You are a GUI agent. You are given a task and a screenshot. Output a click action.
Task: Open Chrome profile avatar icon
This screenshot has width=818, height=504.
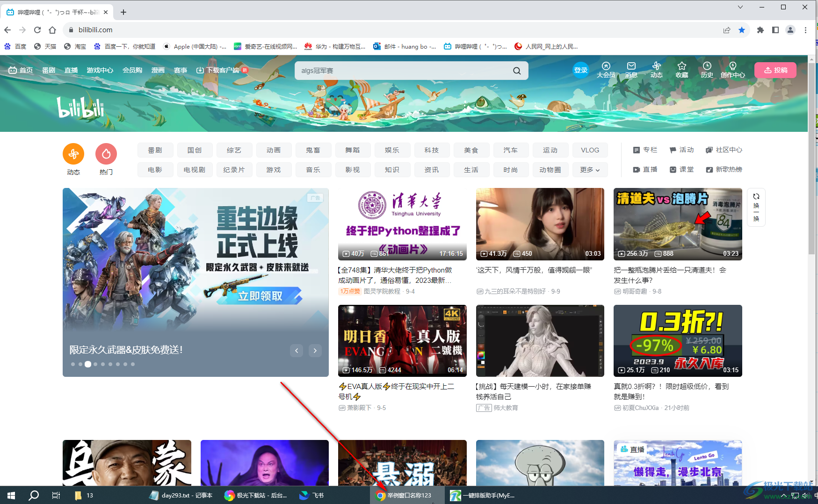[x=790, y=30]
